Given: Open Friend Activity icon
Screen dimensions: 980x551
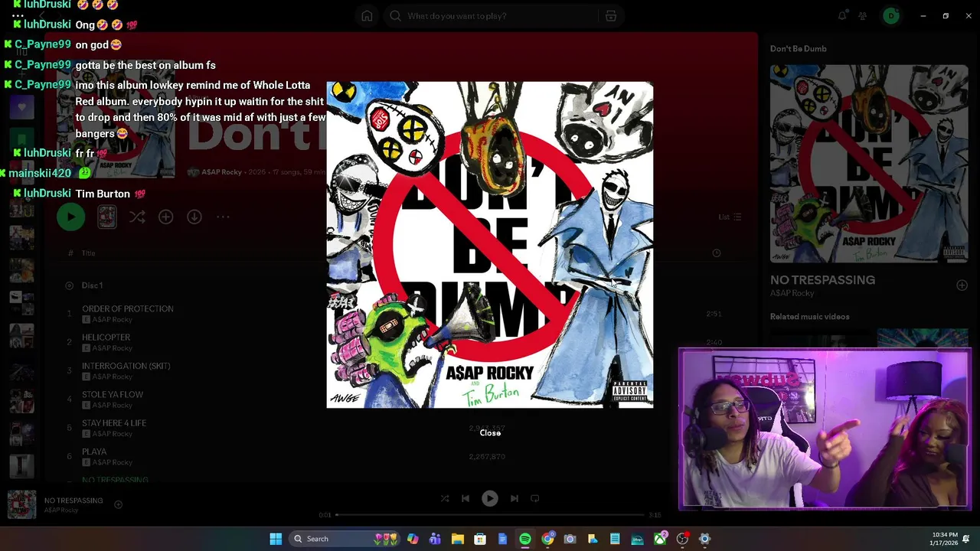Looking at the screenshot, I should pyautogui.click(x=863, y=16).
